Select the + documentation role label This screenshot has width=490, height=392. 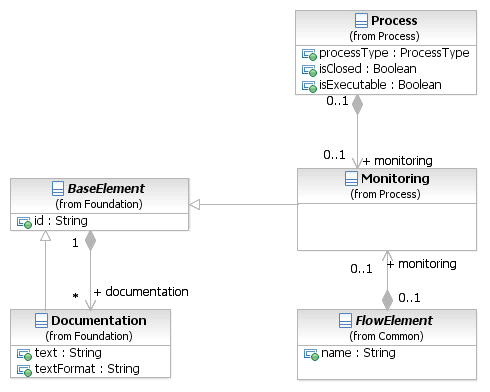coord(141,292)
